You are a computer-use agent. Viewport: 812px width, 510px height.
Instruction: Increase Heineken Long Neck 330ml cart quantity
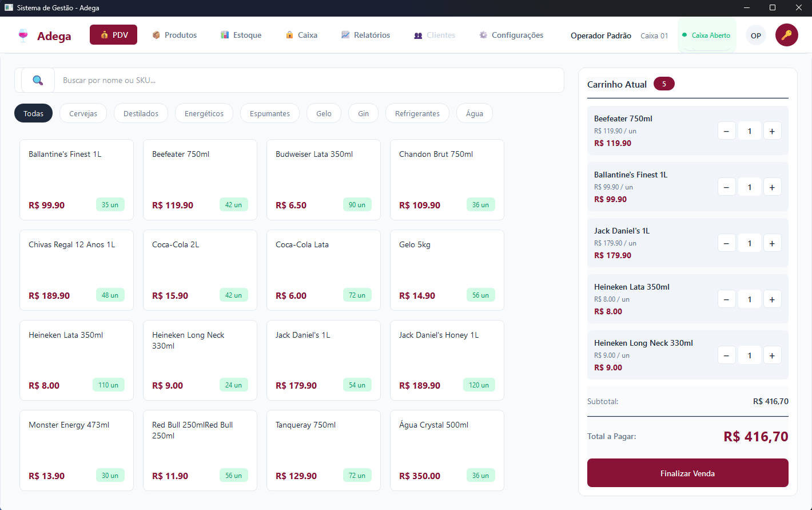click(x=772, y=355)
